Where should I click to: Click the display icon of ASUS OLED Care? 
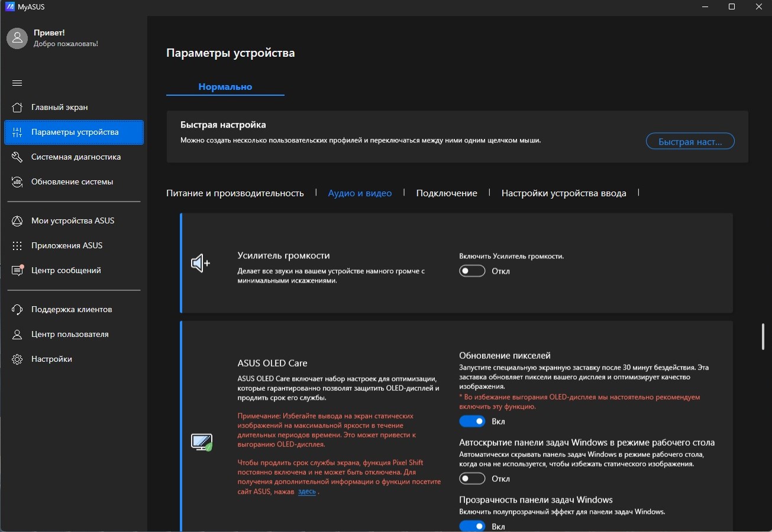pos(201,442)
